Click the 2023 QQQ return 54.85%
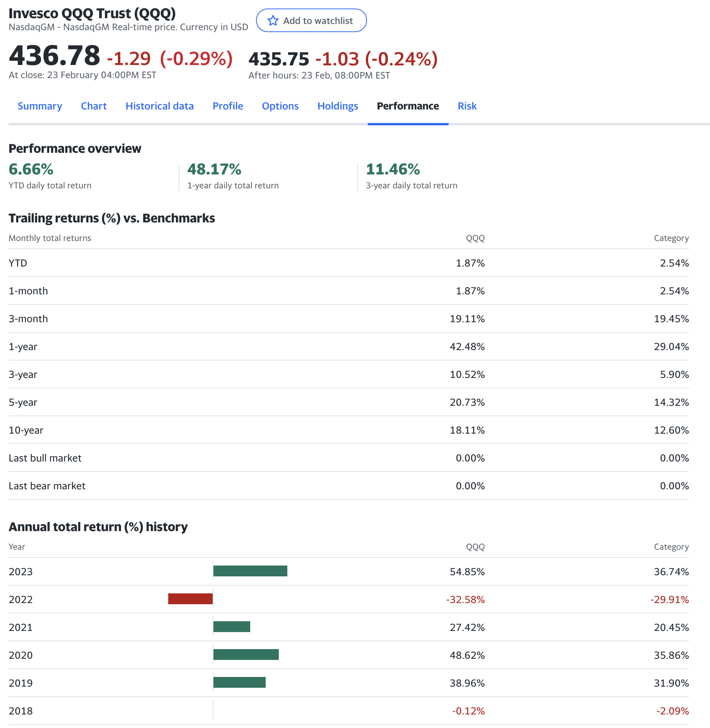 467,572
